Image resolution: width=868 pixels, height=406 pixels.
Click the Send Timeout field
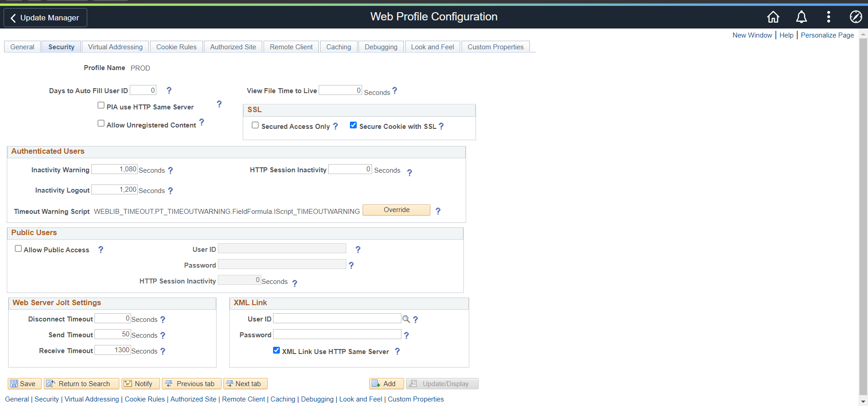click(113, 335)
